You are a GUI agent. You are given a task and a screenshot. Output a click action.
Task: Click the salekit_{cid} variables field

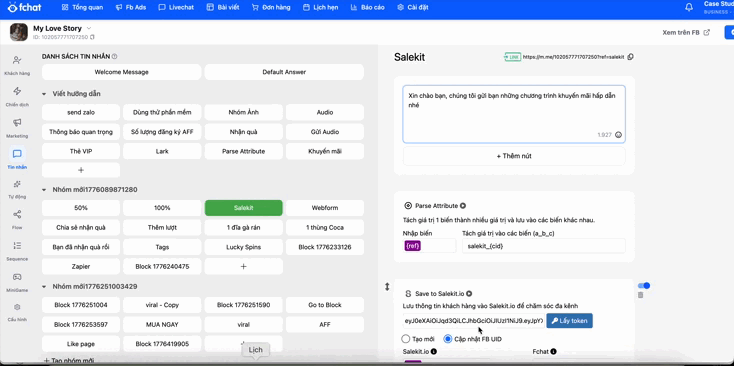543,246
